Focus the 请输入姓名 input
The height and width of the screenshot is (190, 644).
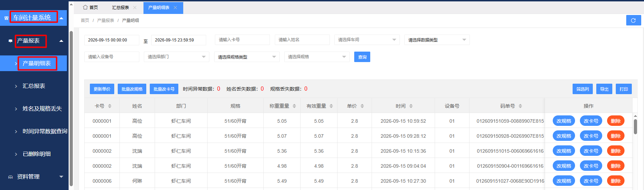pyautogui.click(x=302, y=40)
